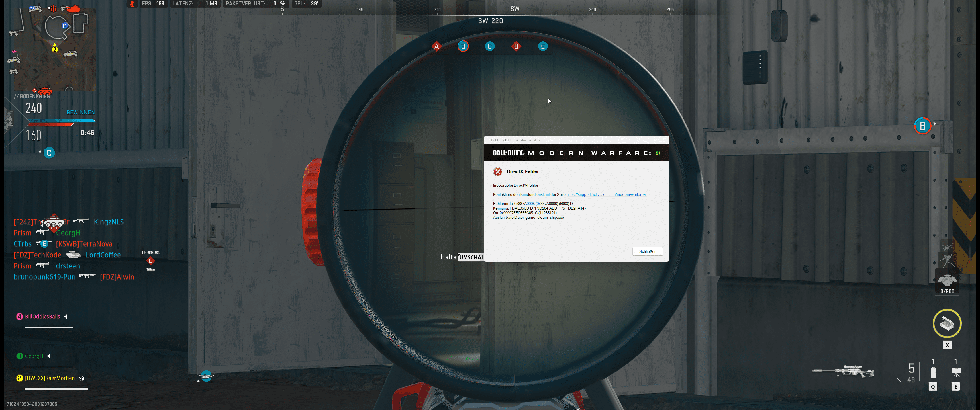Select the Kennung FDAE36CB line

tap(540, 208)
